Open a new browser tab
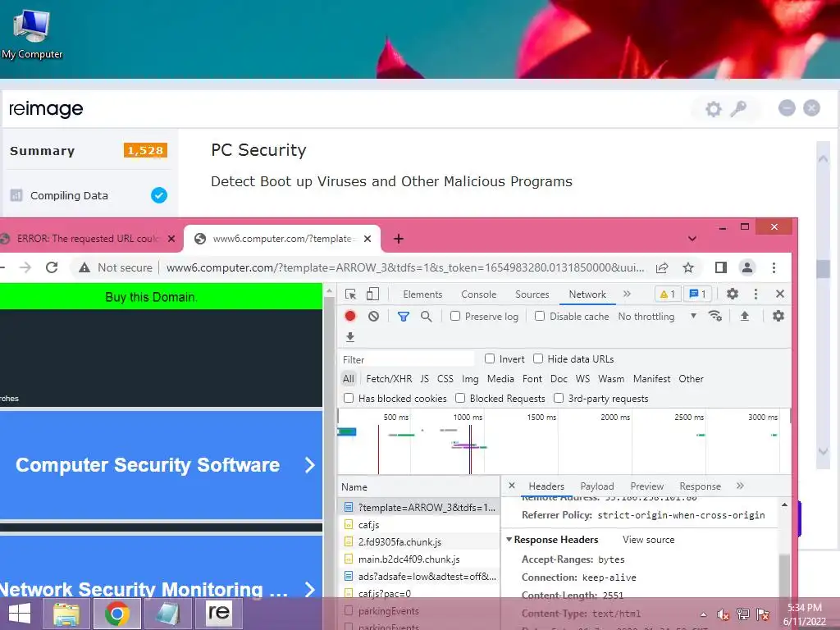This screenshot has height=630, width=840. [398, 239]
